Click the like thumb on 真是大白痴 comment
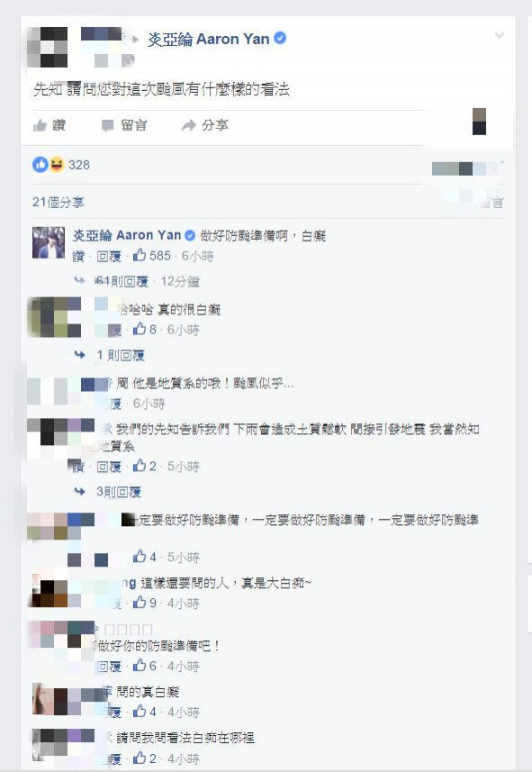This screenshot has height=772, width=532. click(140, 602)
